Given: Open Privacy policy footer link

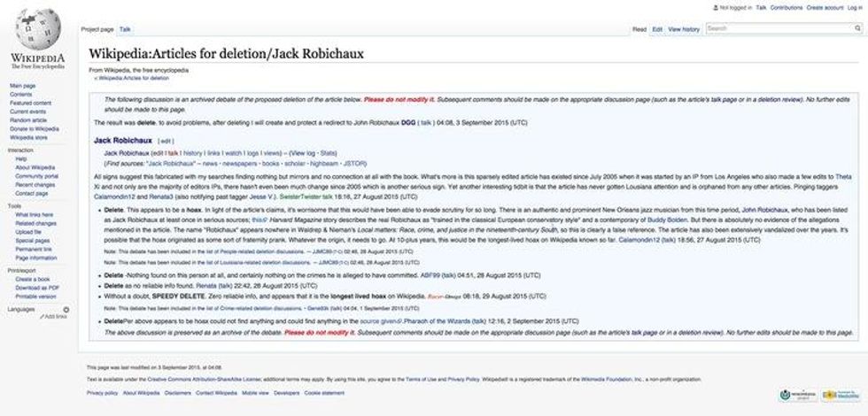Looking at the screenshot, I should pos(103,393).
